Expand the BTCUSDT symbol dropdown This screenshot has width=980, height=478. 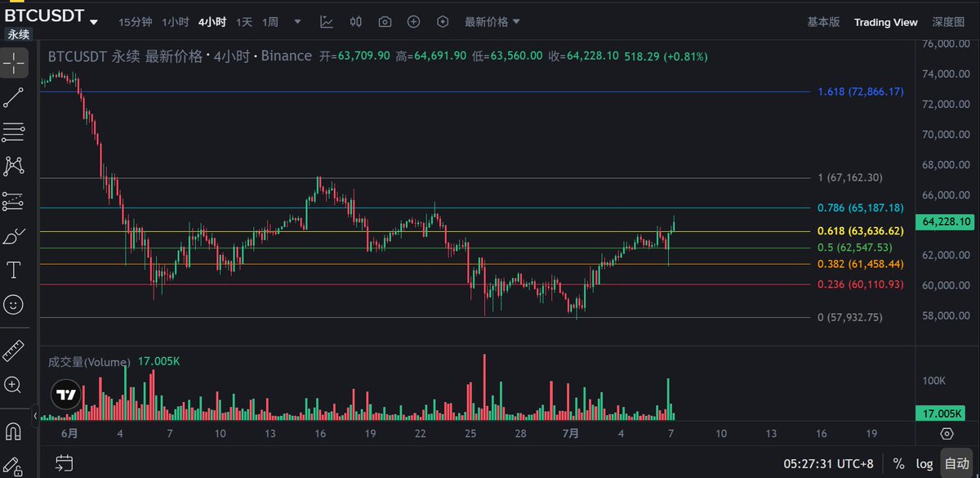tap(95, 22)
